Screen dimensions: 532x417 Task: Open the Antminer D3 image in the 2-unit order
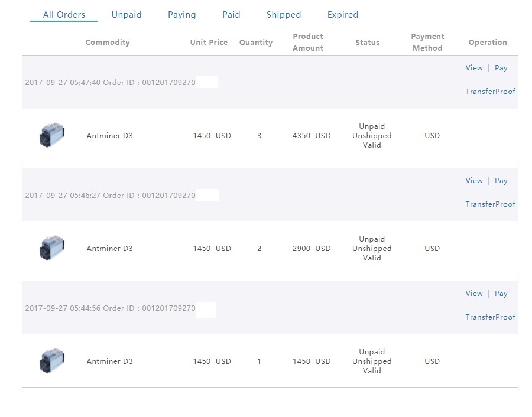[52, 248]
